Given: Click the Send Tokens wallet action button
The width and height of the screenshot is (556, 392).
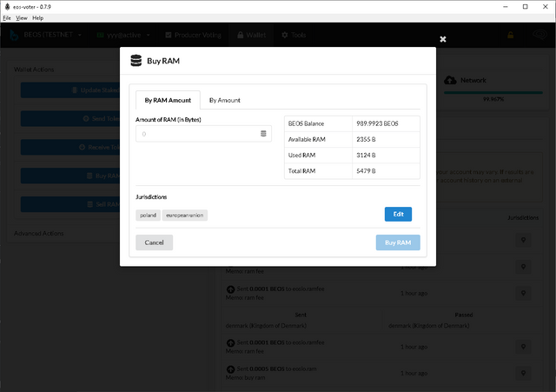Looking at the screenshot, I should (70, 118).
